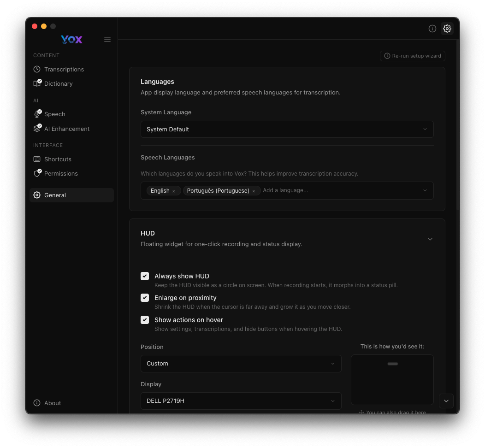Toggle Show actions on hover
This screenshot has height=448, width=485.
click(x=145, y=320)
